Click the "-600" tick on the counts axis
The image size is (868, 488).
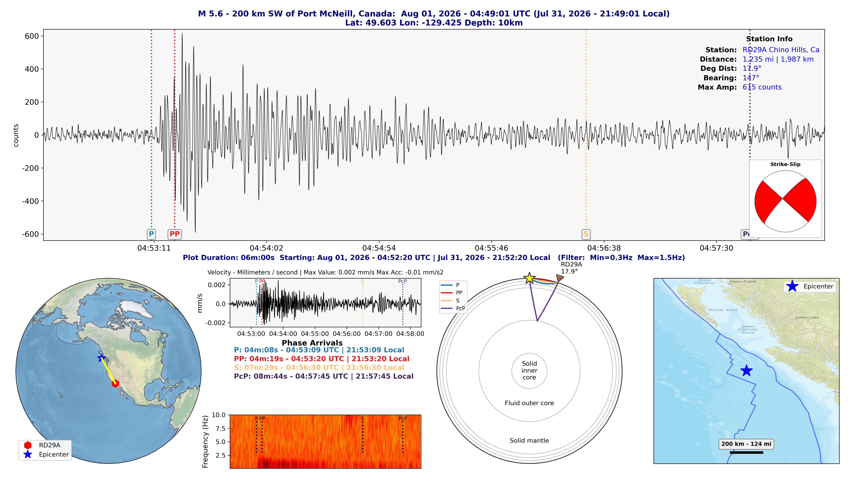coord(30,234)
